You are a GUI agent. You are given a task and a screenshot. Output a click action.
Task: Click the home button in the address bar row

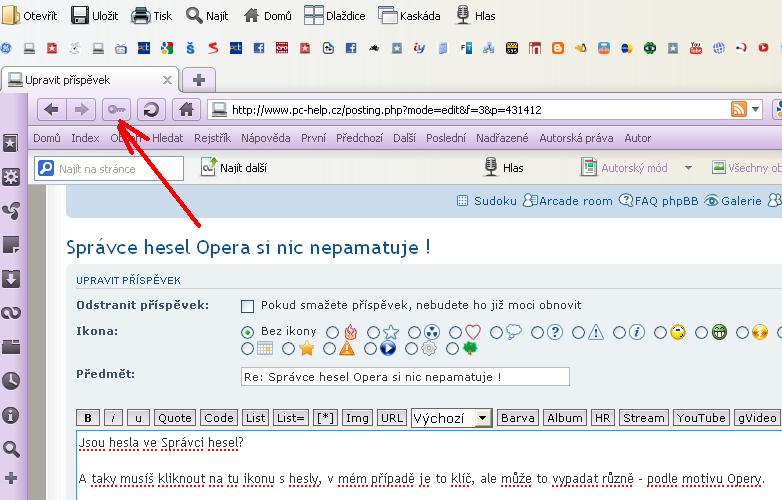click(186, 109)
